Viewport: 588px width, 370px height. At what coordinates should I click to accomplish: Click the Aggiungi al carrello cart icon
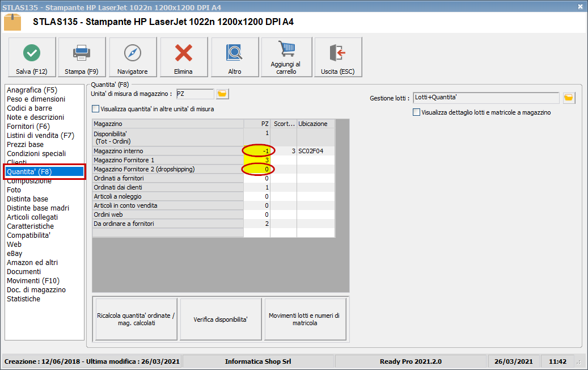pyautogui.click(x=286, y=56)
